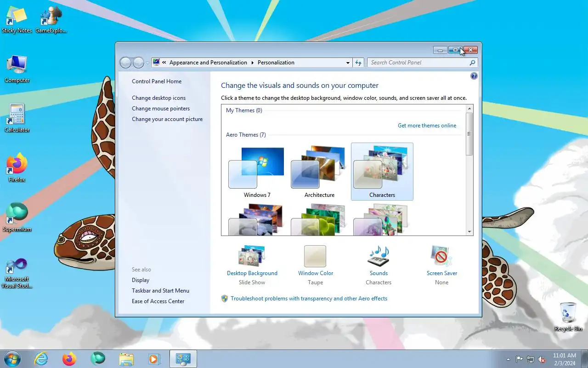
Task: Select the theme below Windows 7
Action: point(257,220)
